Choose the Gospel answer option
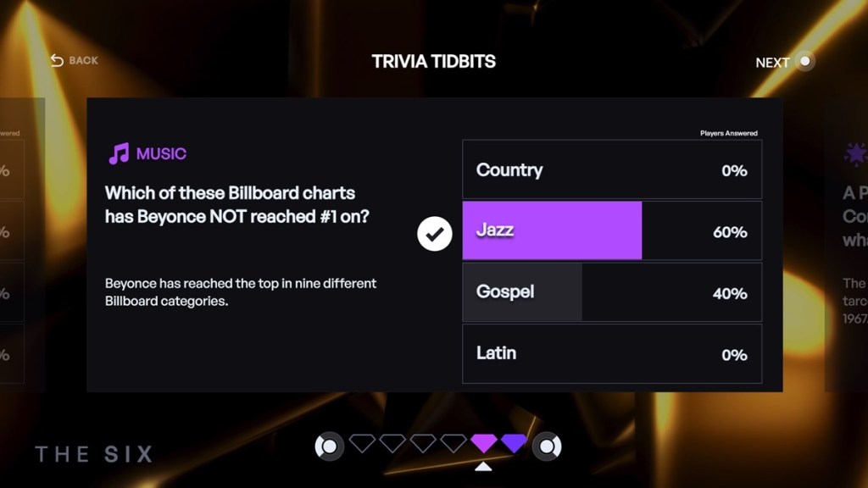Viewport: 868px width, 488px height. pos(611,292)
